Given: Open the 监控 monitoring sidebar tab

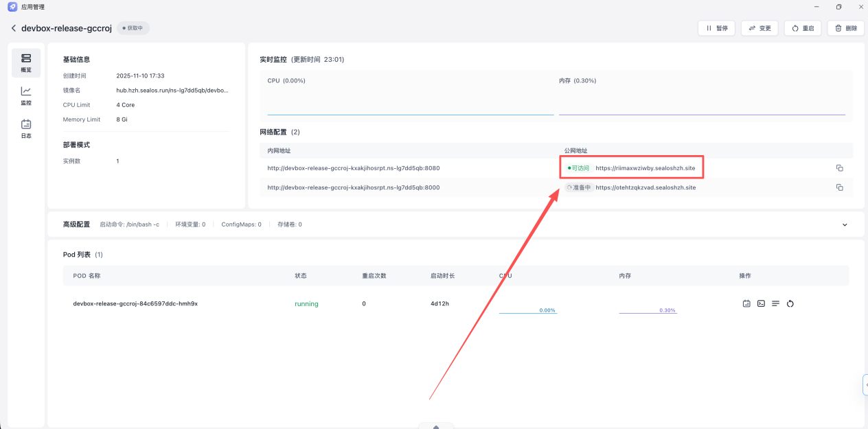Looking at the screenshot, I should [26, 95].
